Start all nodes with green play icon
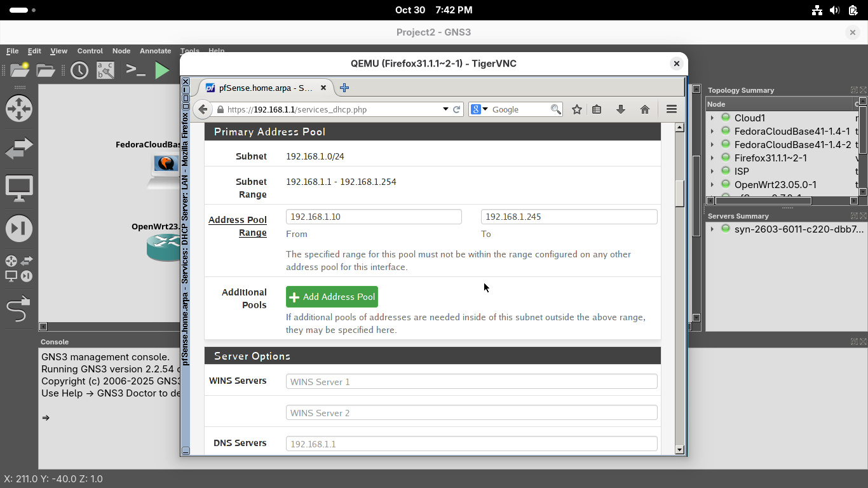The width and height of the screenshot is (868, 488). tap(163, 70)
